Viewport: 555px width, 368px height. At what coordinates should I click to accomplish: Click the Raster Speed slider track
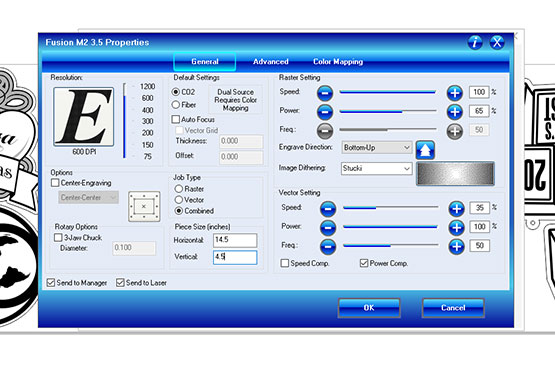pyautogui.click(x=388, y=92)
